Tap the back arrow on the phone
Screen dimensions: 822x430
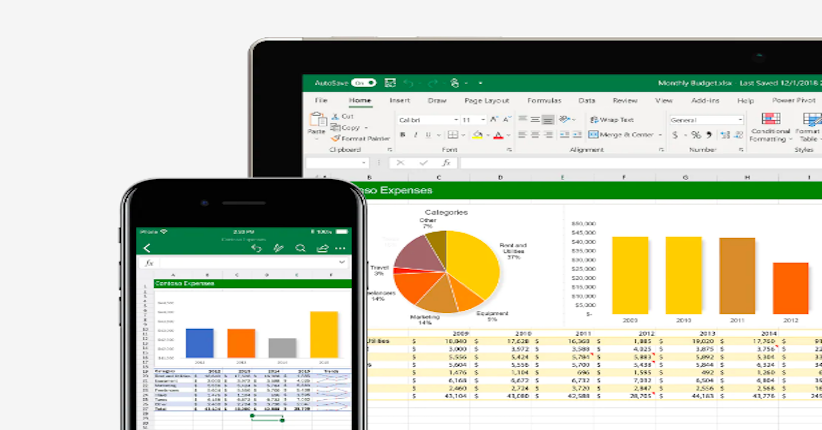tap(147, 248)
